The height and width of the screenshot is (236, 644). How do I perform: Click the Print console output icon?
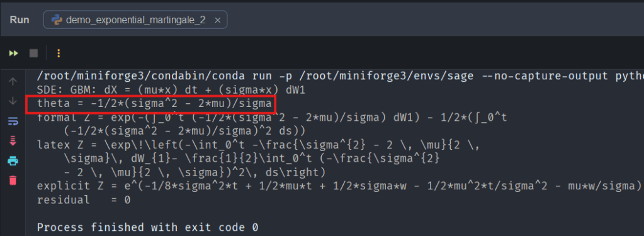(x=13, y=160)
